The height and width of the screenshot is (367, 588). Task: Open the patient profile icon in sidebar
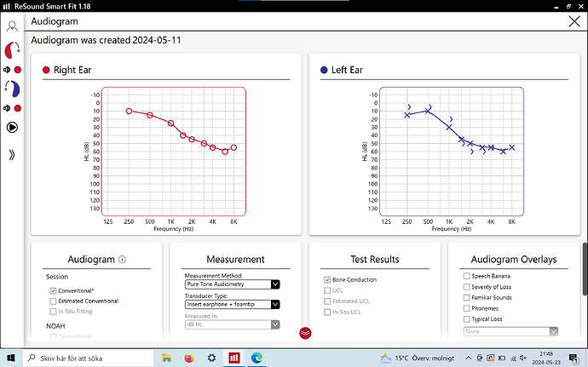pyautogui.click(x=12, y=26)
